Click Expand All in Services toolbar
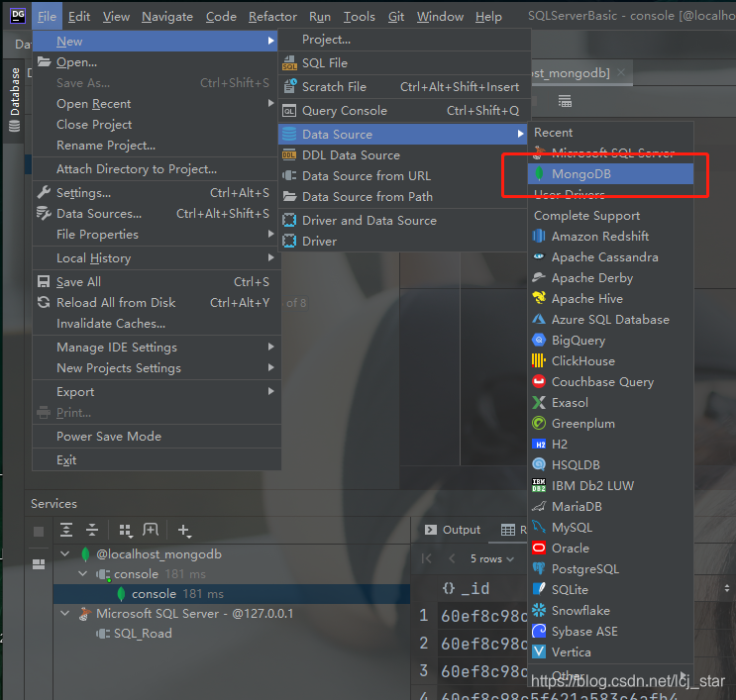This screenshot has height=700, width=736. coord(66,530)
